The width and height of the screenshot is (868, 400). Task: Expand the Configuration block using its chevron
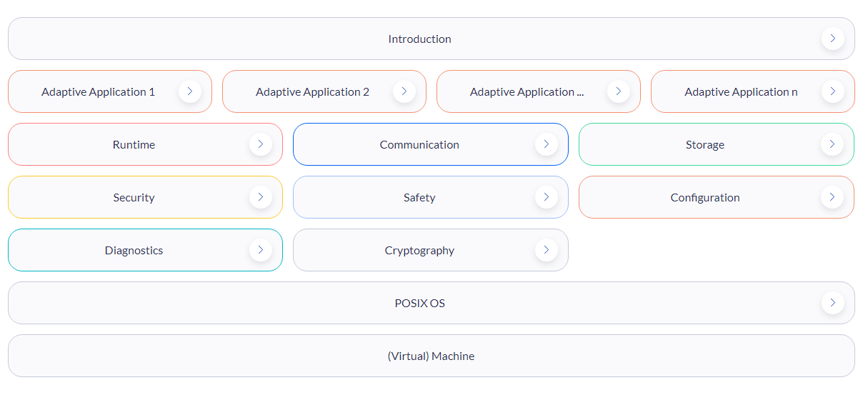tap(832, 197)
